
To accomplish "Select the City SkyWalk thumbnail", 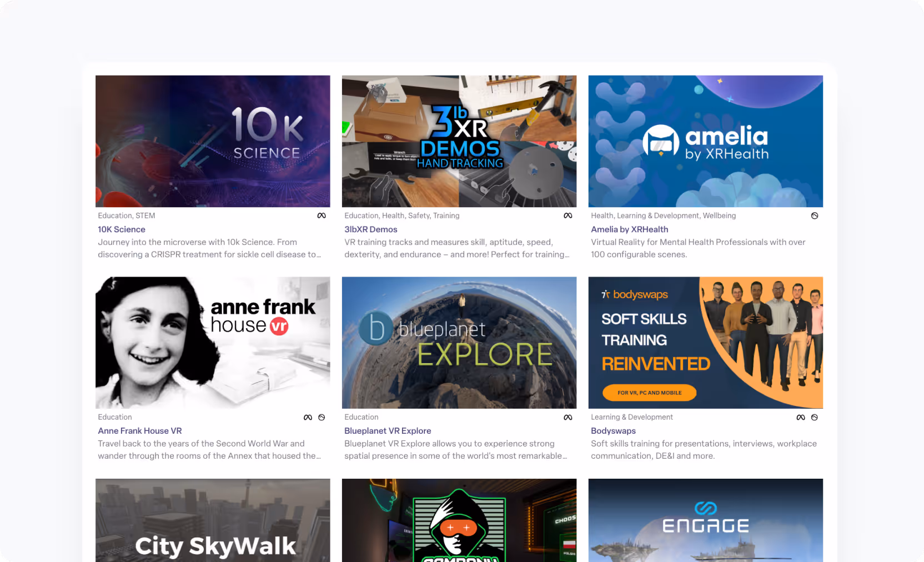I will pos(213,520).
